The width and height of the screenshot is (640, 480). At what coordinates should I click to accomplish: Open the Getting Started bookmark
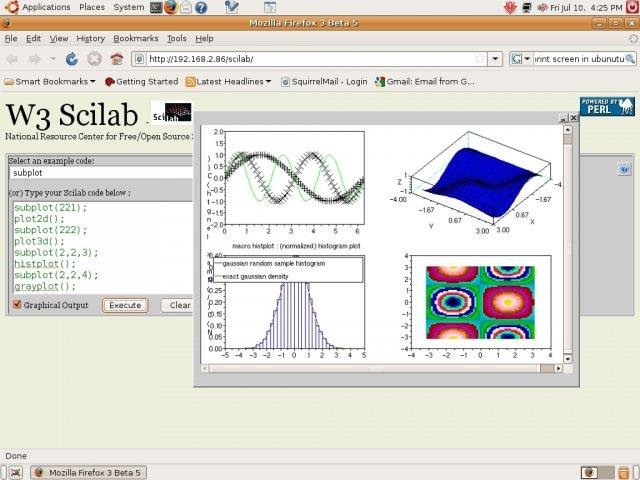[142, 82]
